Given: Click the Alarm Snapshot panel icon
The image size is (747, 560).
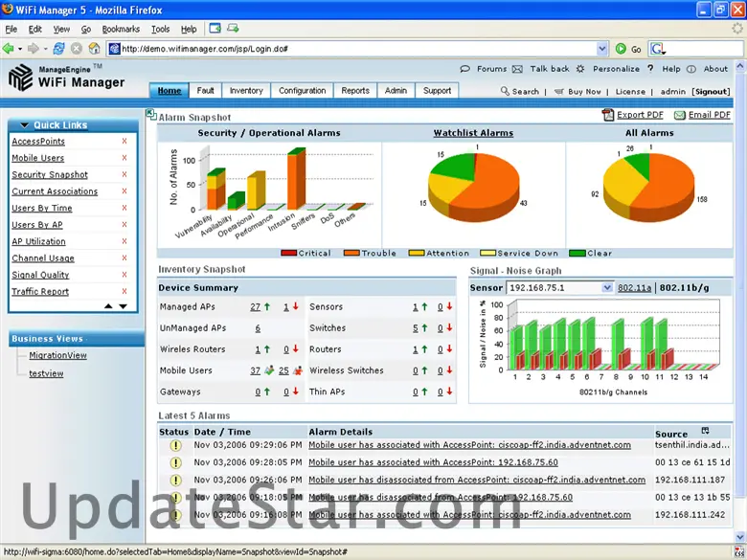Looking at the screenshot, I should [x=151, y=114].
